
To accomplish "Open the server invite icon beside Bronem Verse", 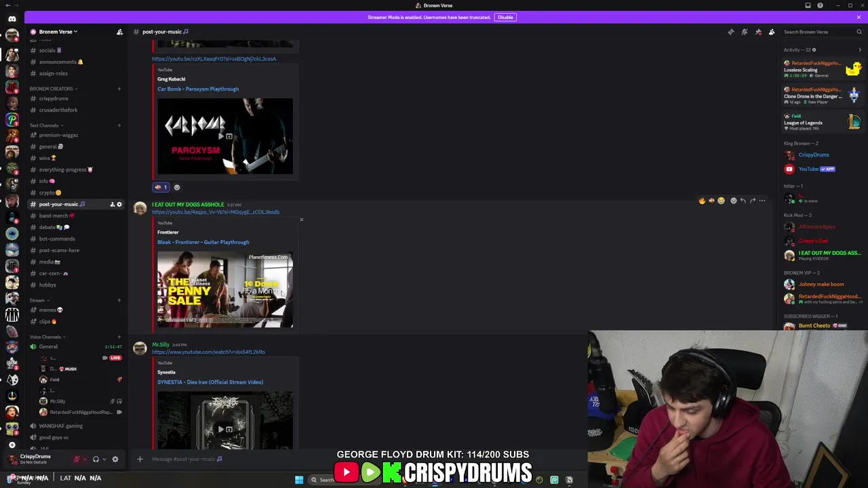I will pyautogui.click(x=119, y=32).
